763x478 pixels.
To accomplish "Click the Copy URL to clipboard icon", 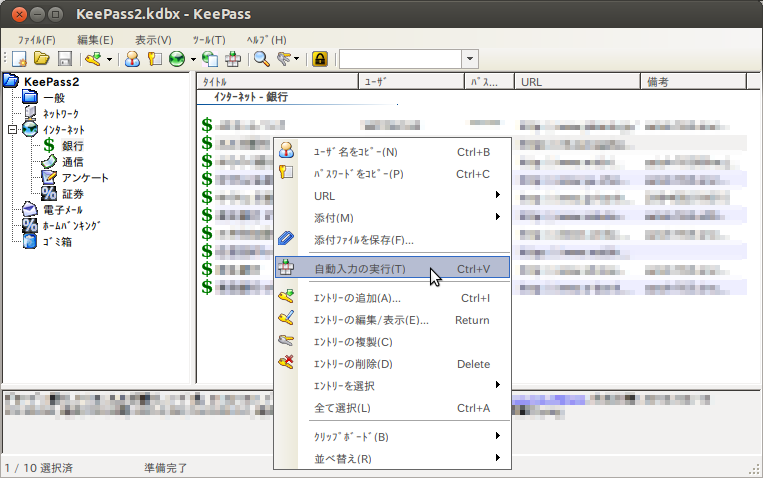I will (x=210, y=59).
